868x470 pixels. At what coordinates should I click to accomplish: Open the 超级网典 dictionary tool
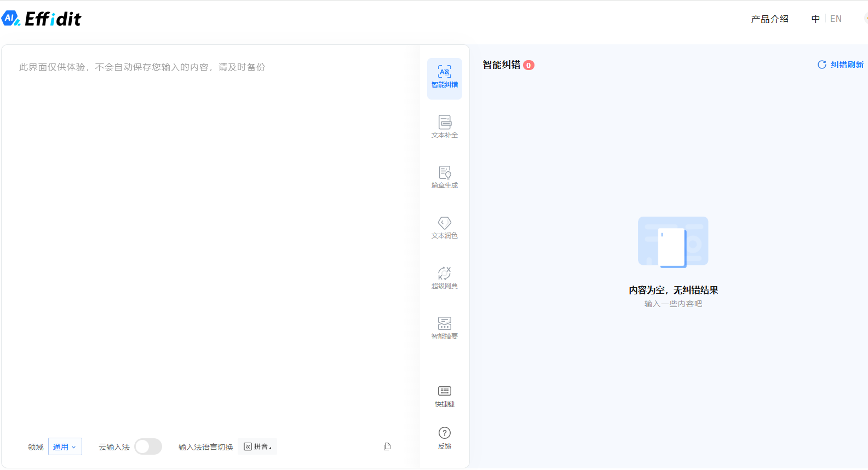point(444,278)
